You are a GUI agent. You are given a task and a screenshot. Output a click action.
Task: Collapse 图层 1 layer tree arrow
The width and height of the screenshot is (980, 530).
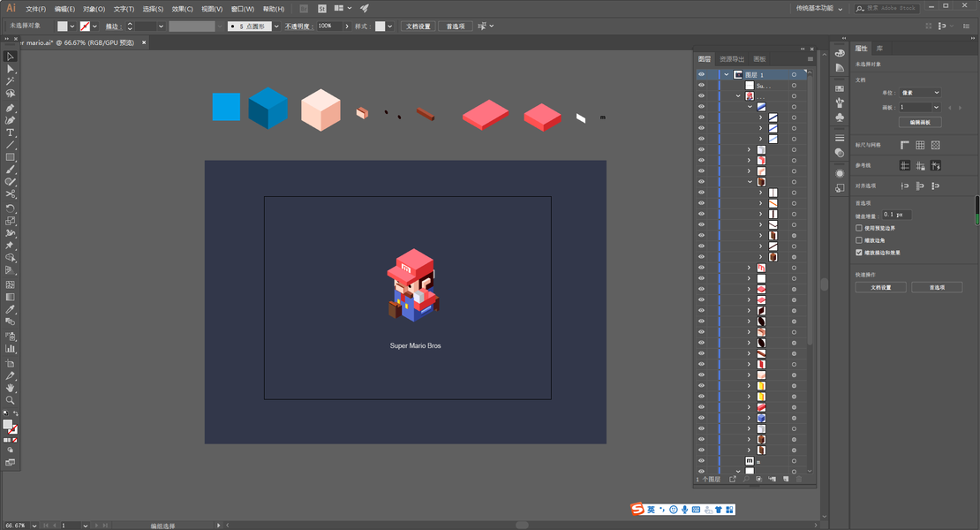click(727, 75)
